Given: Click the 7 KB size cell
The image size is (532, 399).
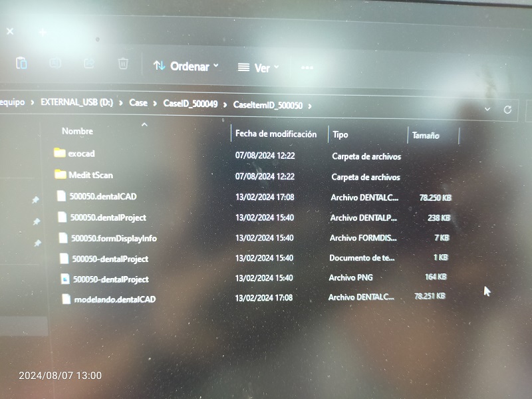Looking at the screenshot, I should pos(442,237).
